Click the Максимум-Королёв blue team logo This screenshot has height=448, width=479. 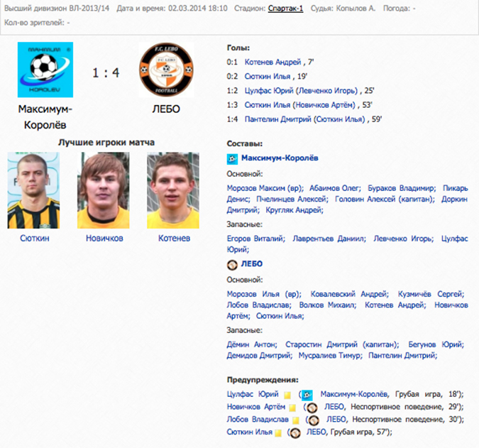tap(45, 70)
